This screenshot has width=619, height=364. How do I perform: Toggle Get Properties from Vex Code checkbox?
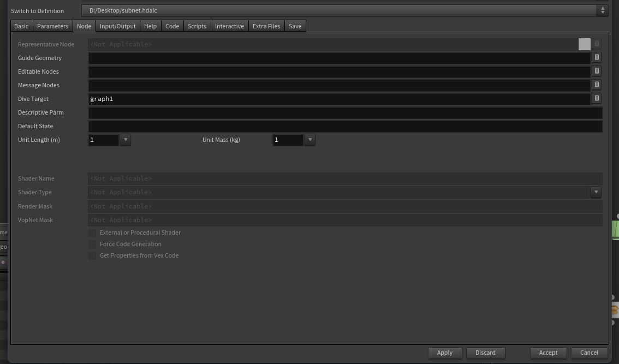point(92,256)
